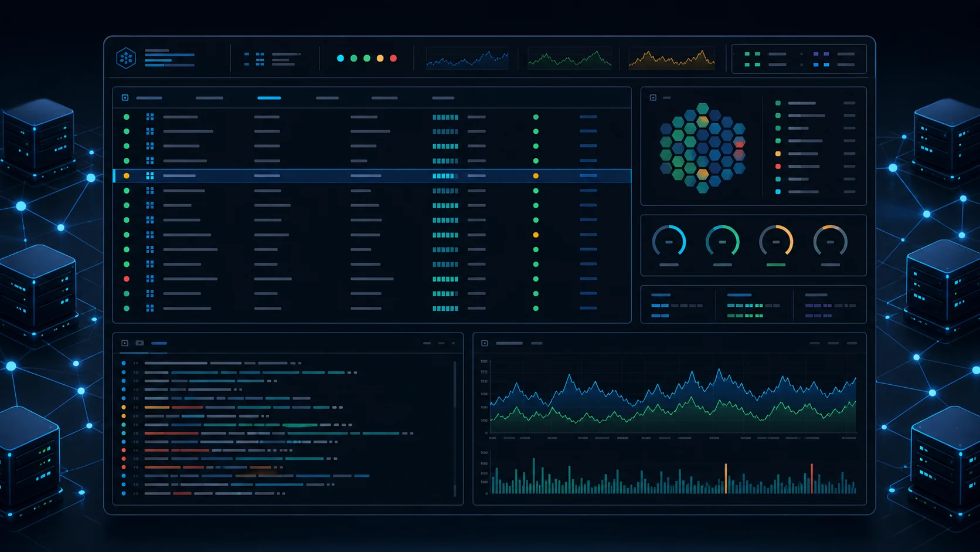980x552 pixels.
Task: Expand the first table row's grid icon
Action: (150, 117)
